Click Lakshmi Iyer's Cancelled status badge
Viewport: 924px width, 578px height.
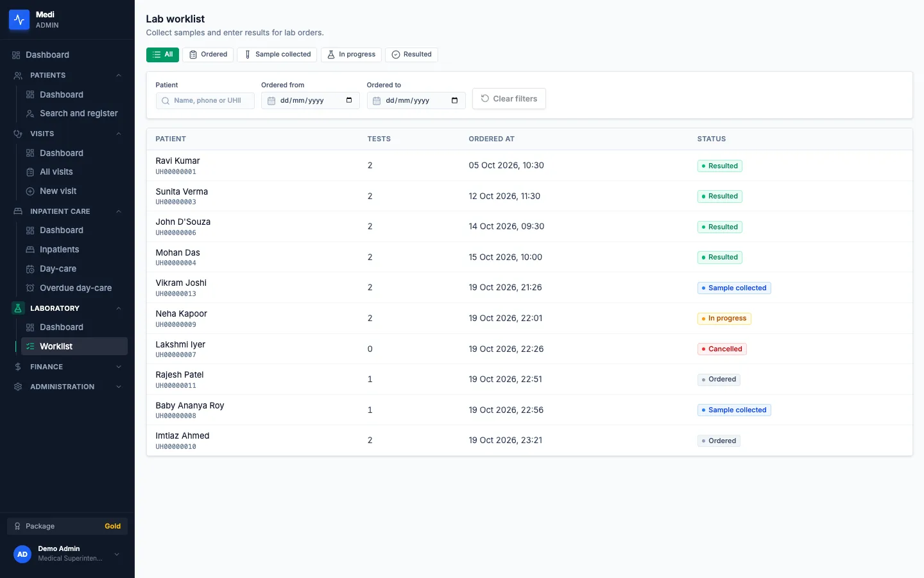point(722,349)
